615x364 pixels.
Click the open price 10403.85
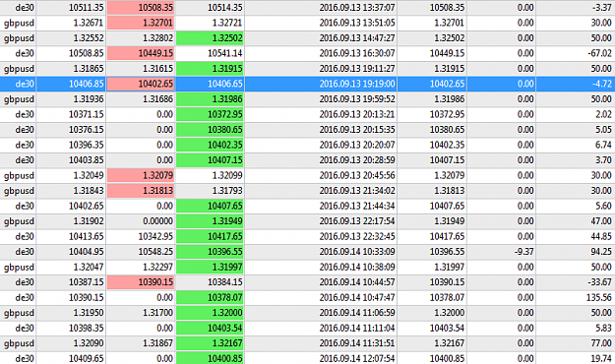pyautogui.click(x=87, y=160)
